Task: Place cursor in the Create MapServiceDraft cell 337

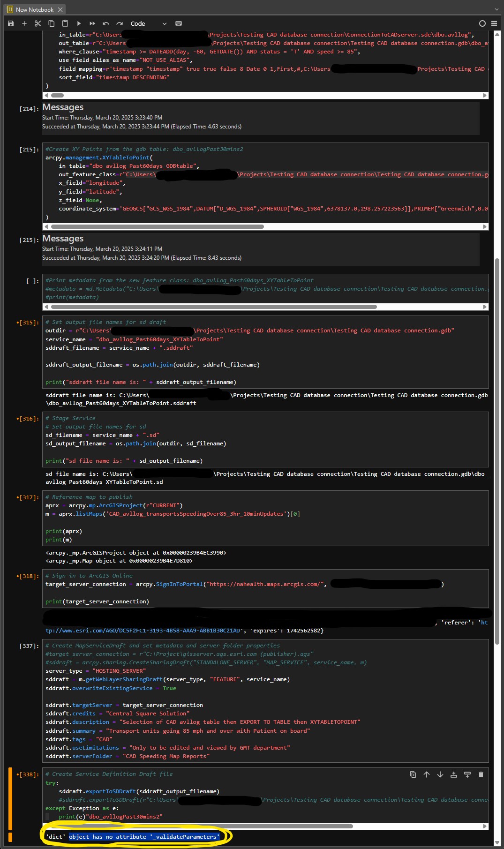Action: [x=265, y=701]
